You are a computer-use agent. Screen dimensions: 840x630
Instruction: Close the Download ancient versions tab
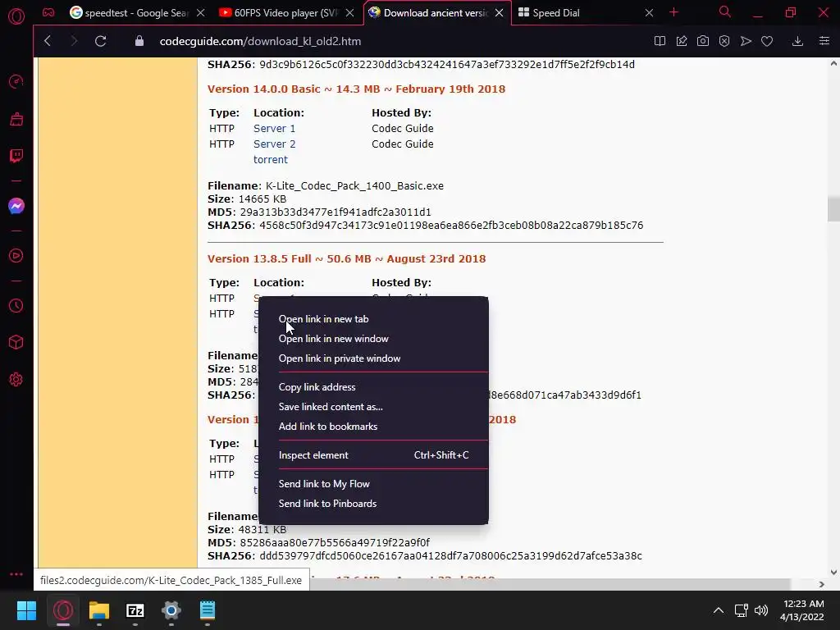pos(500,13)
